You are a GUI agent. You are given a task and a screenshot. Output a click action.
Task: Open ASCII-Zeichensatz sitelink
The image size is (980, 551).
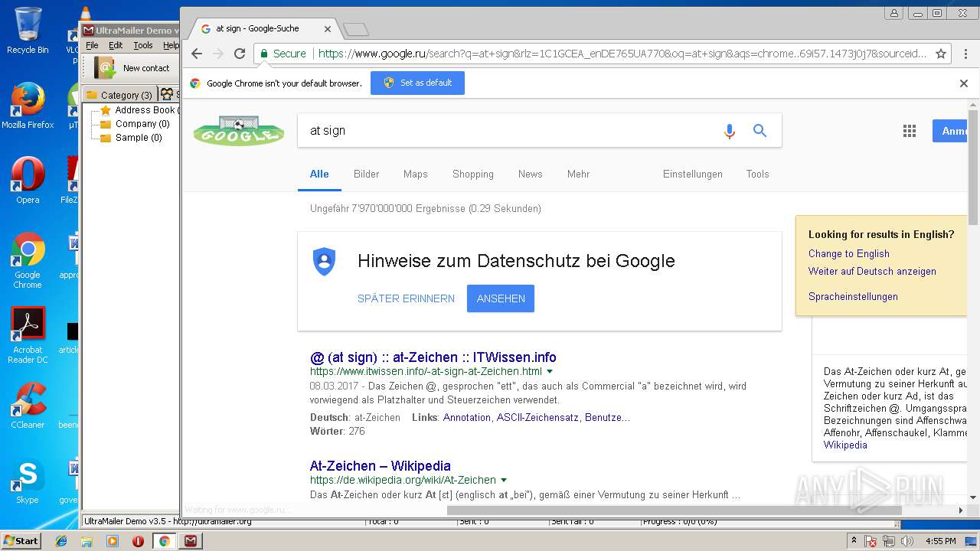538,417
